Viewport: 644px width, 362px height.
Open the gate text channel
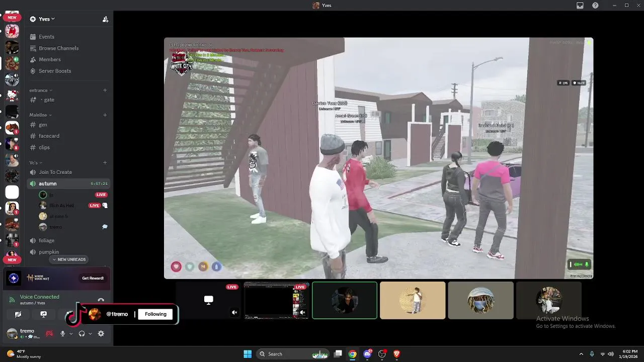click(68, 100)
